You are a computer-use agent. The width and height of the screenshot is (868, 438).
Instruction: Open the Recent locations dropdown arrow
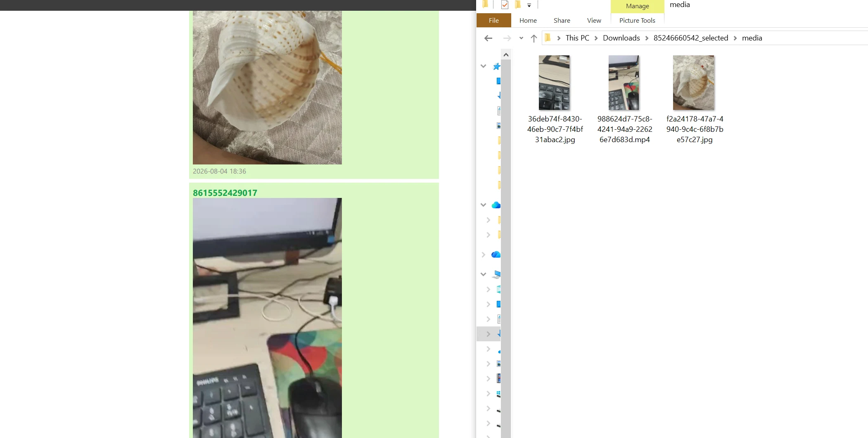click(521, 38)
